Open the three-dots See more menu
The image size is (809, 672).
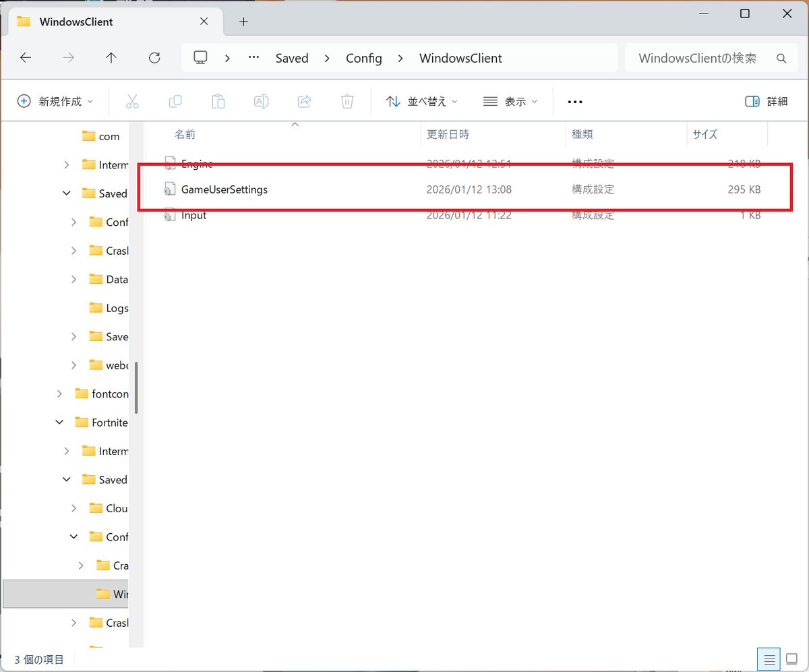pyautogui.click(x=574, y=102)
